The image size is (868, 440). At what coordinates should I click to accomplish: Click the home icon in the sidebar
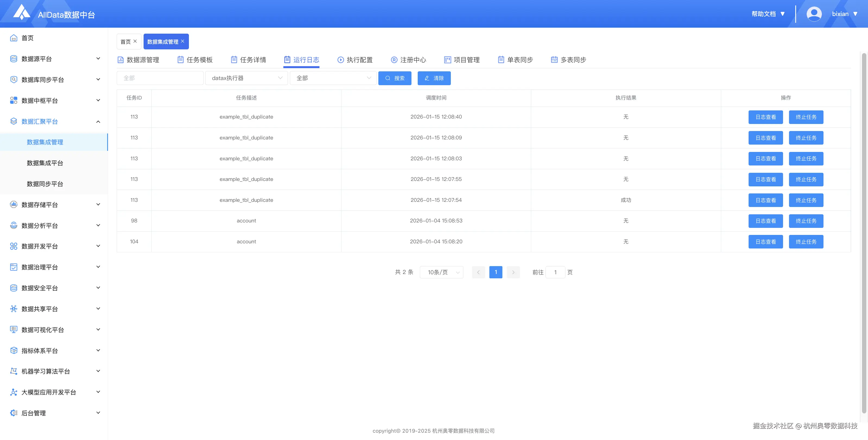[x=14, y=38]
